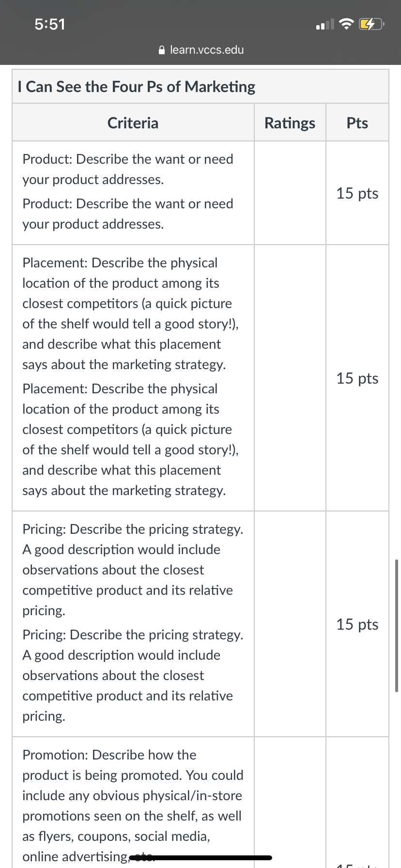This screenshot has width=401, height=868.
Task: Click the 15 pts value for Placement
Action: [357, 378]
